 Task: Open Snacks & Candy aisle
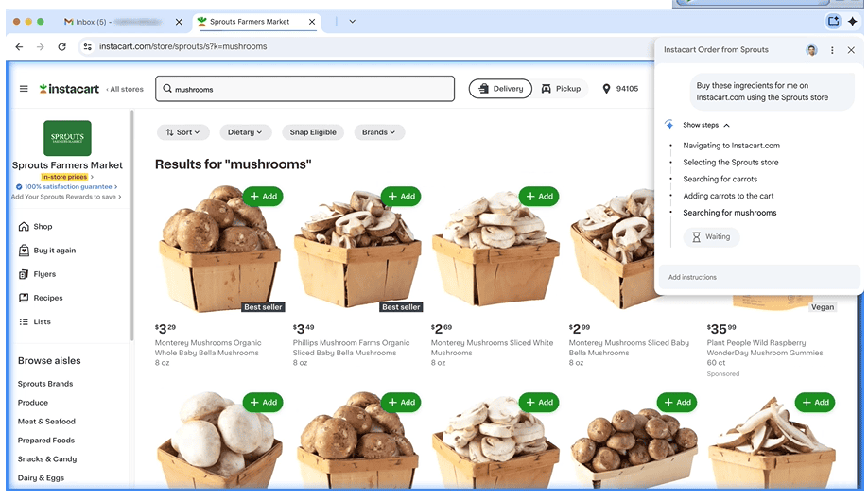pyautogui.click(x=47, y=458)
